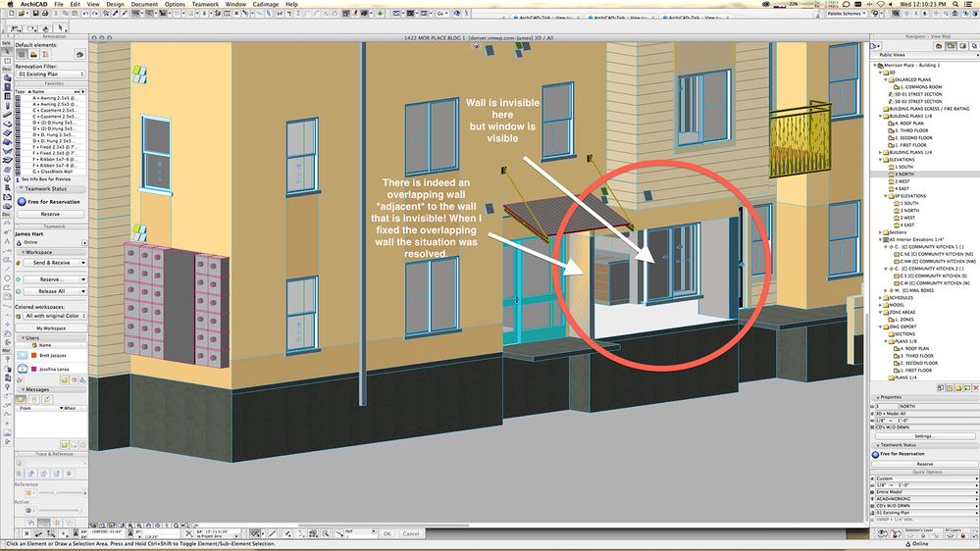Click the My Workspace button

point(51,328)
